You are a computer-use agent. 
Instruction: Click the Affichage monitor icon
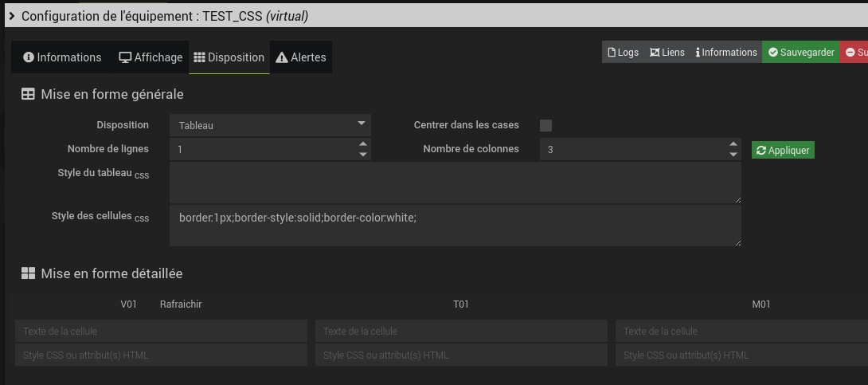click(125, 57)
